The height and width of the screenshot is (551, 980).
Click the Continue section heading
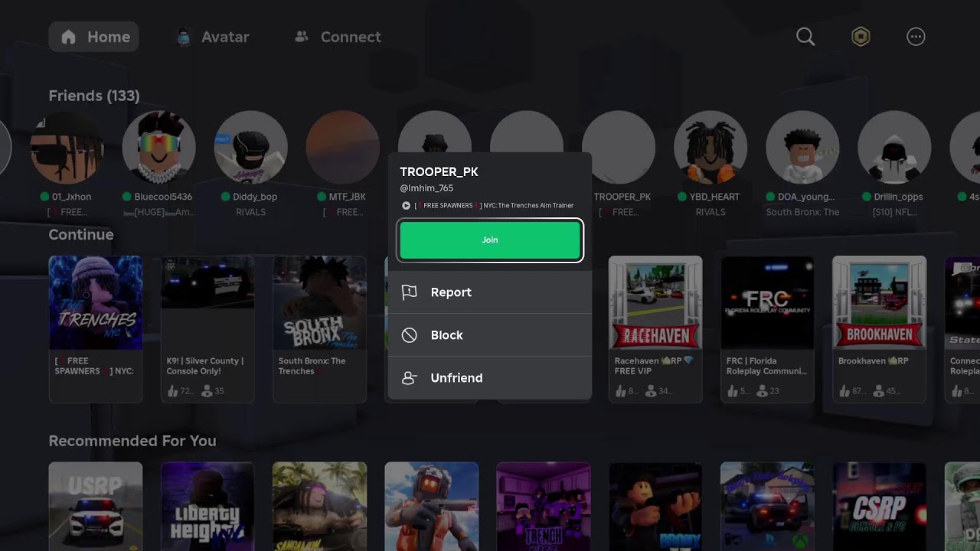(x=81, y=235)
